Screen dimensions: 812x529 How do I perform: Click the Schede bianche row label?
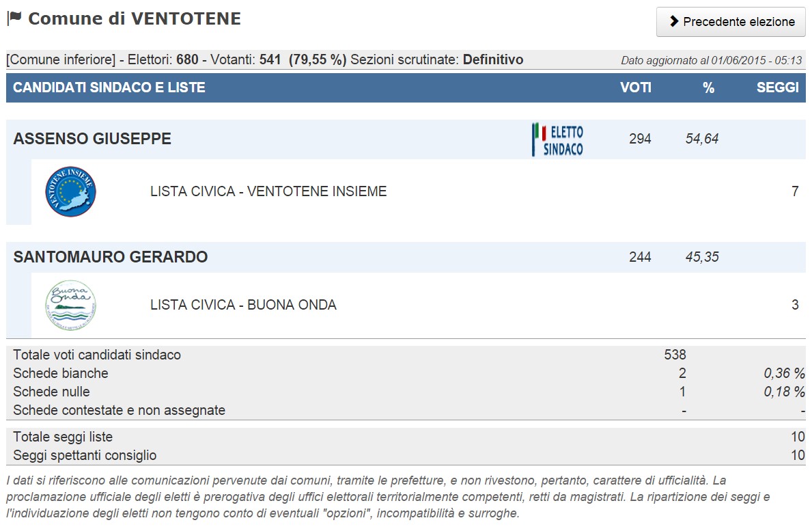click(61, 373)
